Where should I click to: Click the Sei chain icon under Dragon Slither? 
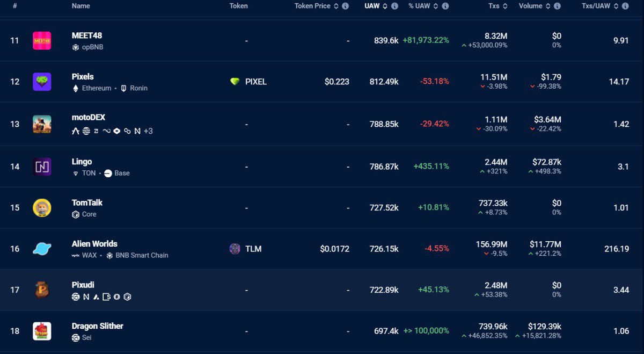(76, 337)
